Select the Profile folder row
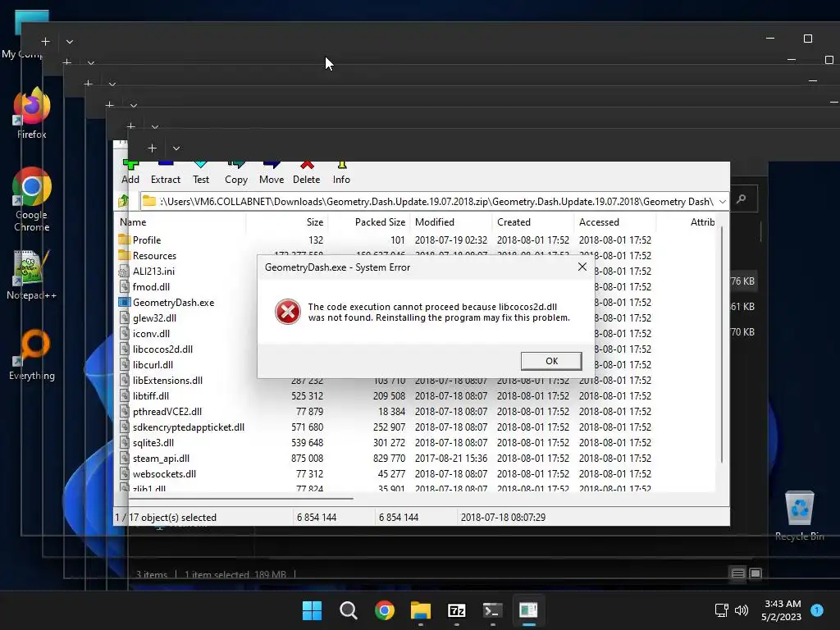Viewport: 840px width, 630px height. tap(146, 240)
